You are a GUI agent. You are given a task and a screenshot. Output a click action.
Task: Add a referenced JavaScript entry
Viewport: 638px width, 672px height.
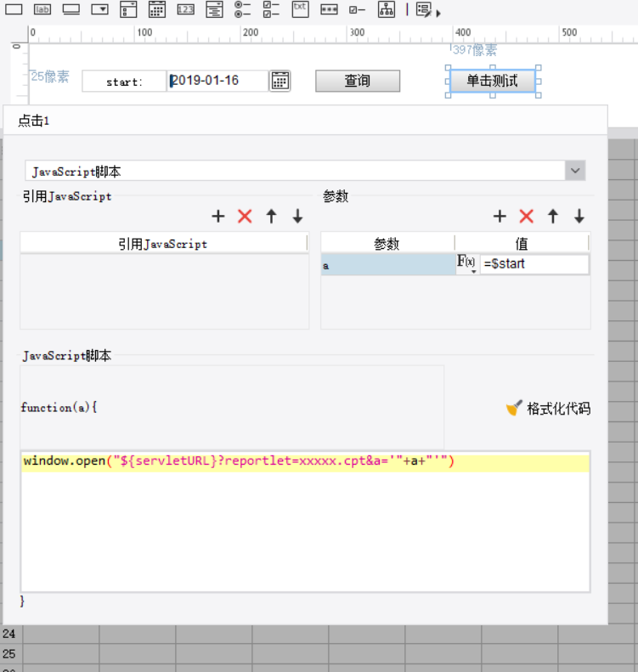218,216
